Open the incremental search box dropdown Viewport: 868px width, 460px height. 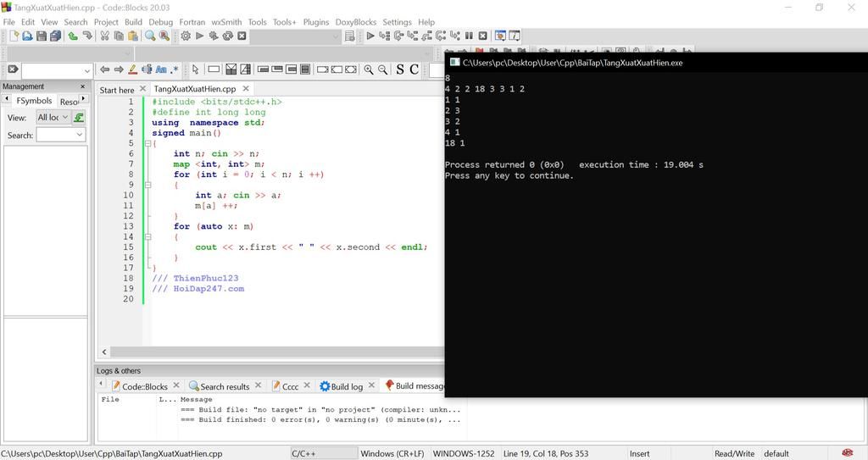pyautogui.click(x=87, y=71)
